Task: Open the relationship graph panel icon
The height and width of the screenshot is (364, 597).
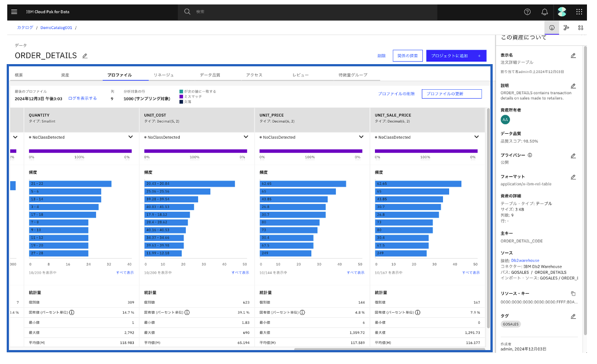Action: click(566, 27)
